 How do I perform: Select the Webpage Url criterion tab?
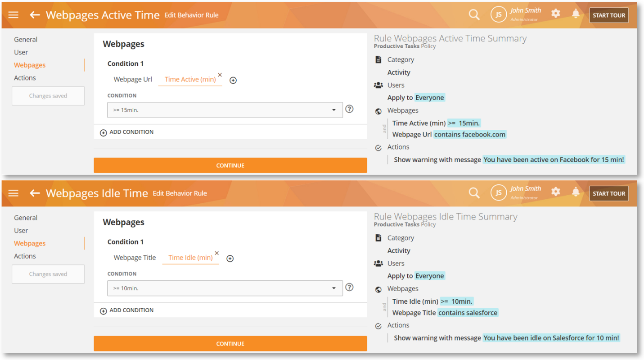tap(133, 79)
